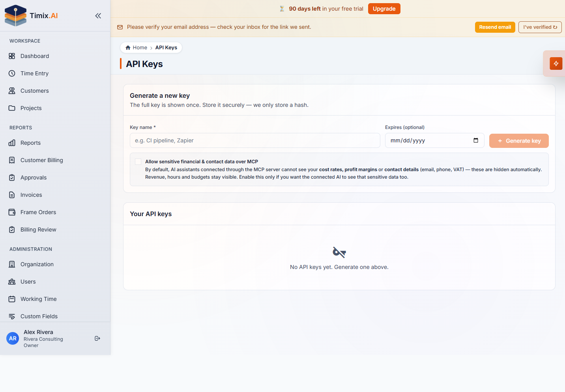The width and height of the screenshot is (565, 392).
Task: Click the Alex Rivera profile name
Action: tap(38, 332)
